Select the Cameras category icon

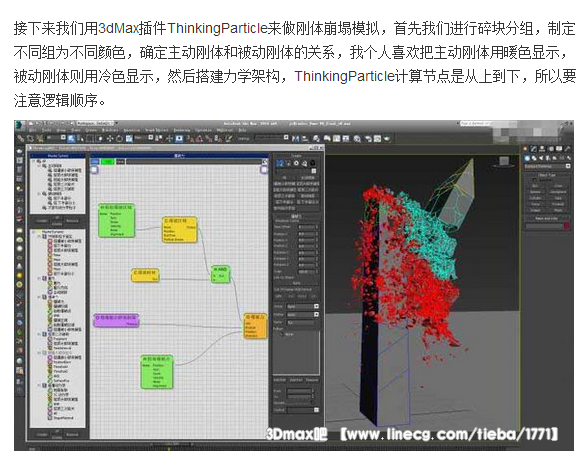pyautogui.click(x=548, y=158)
